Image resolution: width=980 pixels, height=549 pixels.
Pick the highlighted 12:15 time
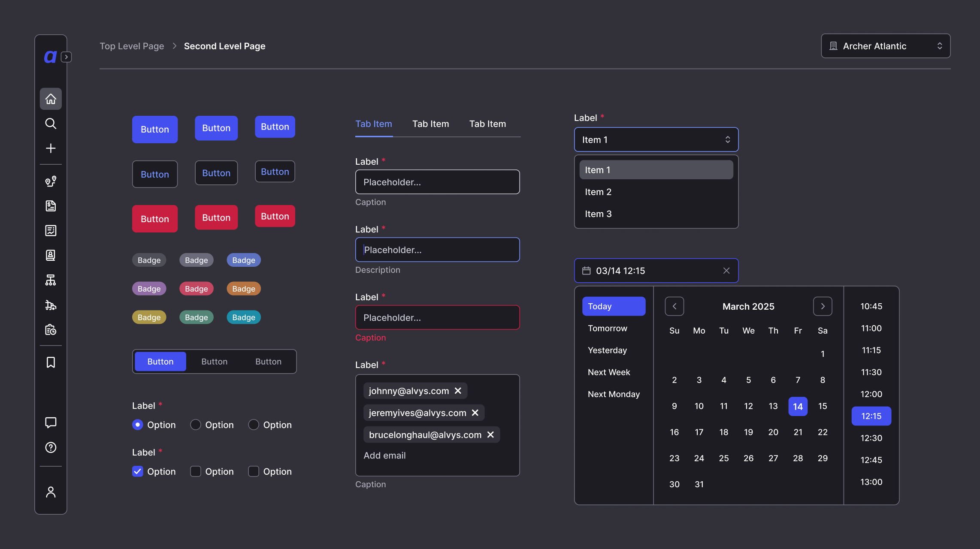coord(871,416)
